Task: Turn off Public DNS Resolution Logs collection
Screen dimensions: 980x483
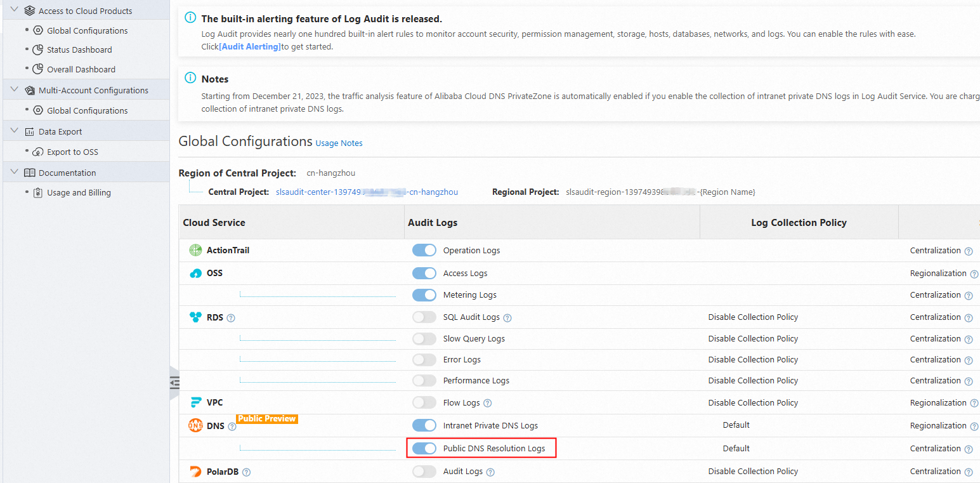Action: (x=424, y=448)
